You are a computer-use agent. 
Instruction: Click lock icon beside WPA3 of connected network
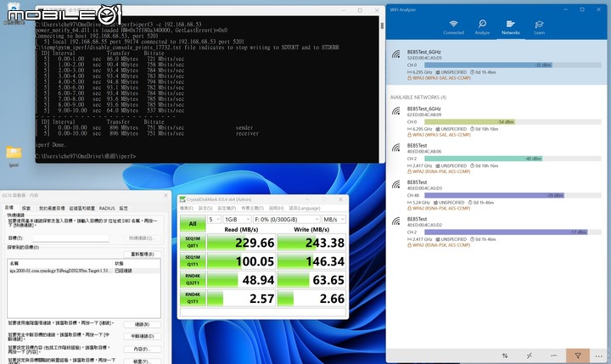(x=409, y=78)
